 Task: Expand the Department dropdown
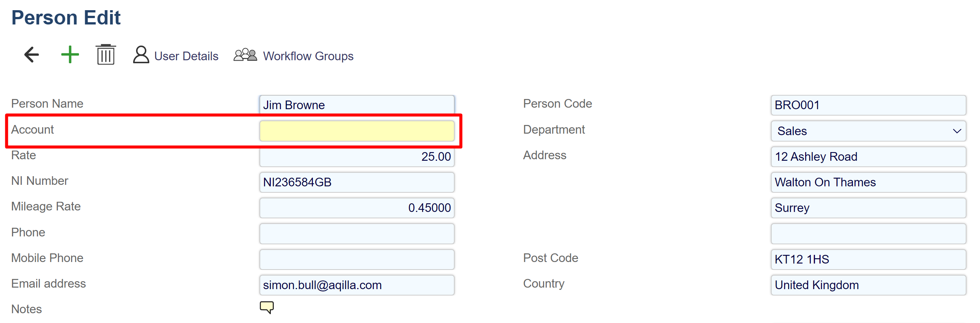pyautogui.click(x=868, y=131)
